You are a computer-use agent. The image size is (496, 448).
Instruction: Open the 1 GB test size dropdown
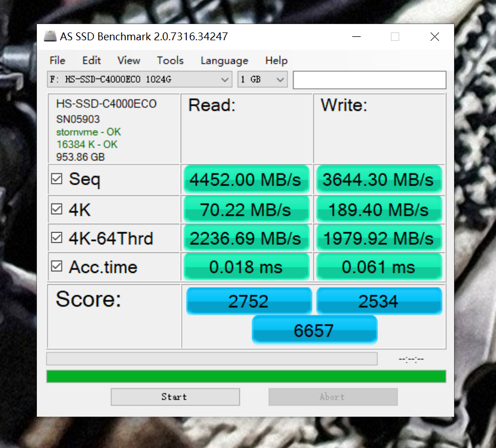(x=263, y=79)
